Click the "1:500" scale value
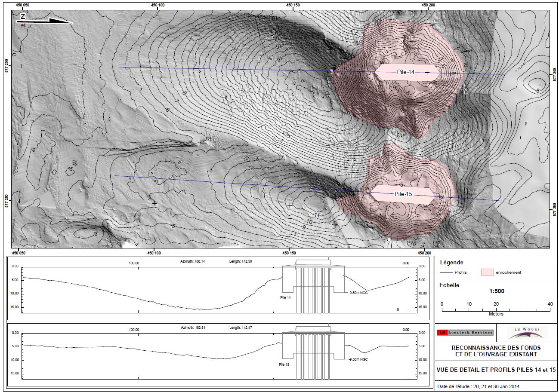Viewport: 559px width, 392px height. pos(497,291)
